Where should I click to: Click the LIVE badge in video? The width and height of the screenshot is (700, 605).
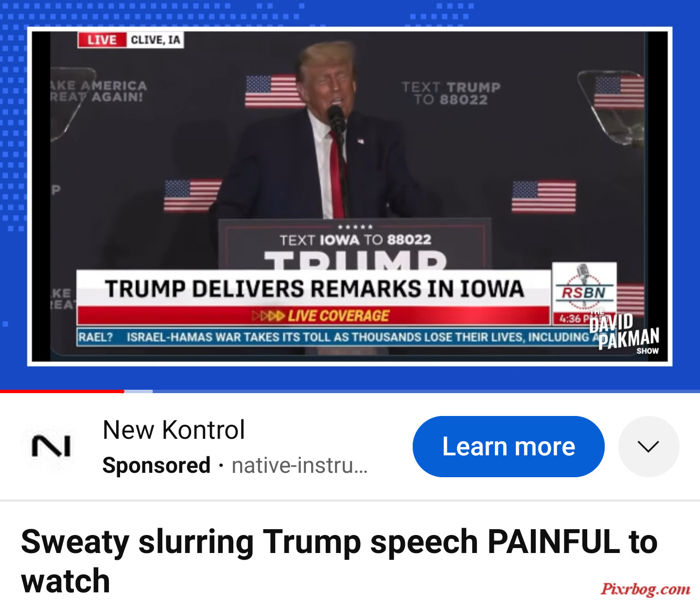click(x=102, y=40)
